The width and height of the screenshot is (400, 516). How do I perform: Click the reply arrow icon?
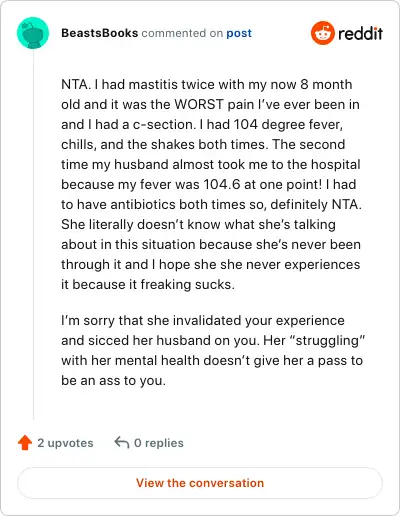pos(122,443)
